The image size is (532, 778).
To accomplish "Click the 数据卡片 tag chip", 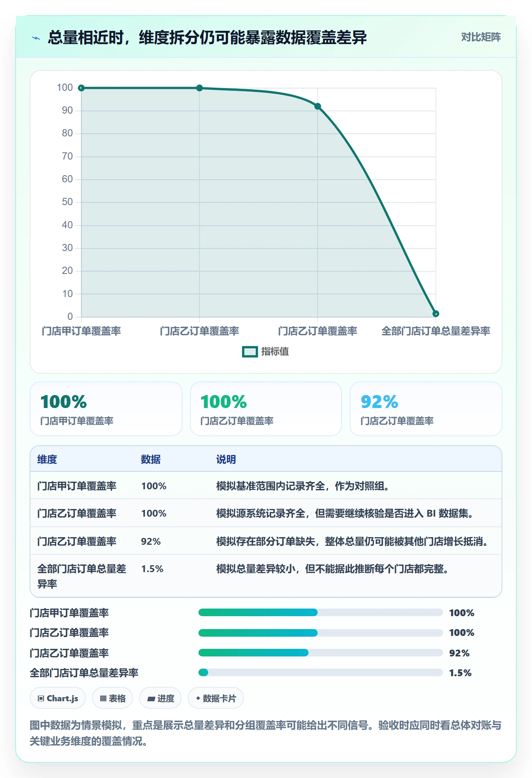I will coord(216,698).
